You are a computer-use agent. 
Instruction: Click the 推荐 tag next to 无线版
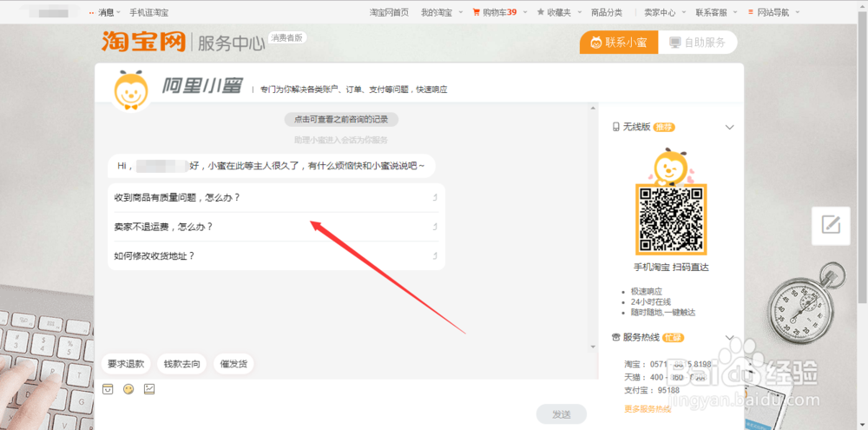(x=664, y=128)
